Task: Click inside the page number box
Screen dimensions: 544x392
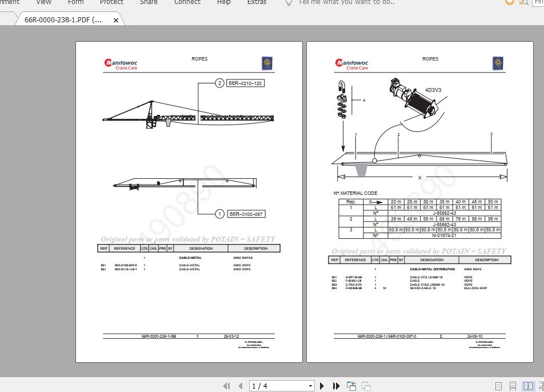Action: [274, 386]
